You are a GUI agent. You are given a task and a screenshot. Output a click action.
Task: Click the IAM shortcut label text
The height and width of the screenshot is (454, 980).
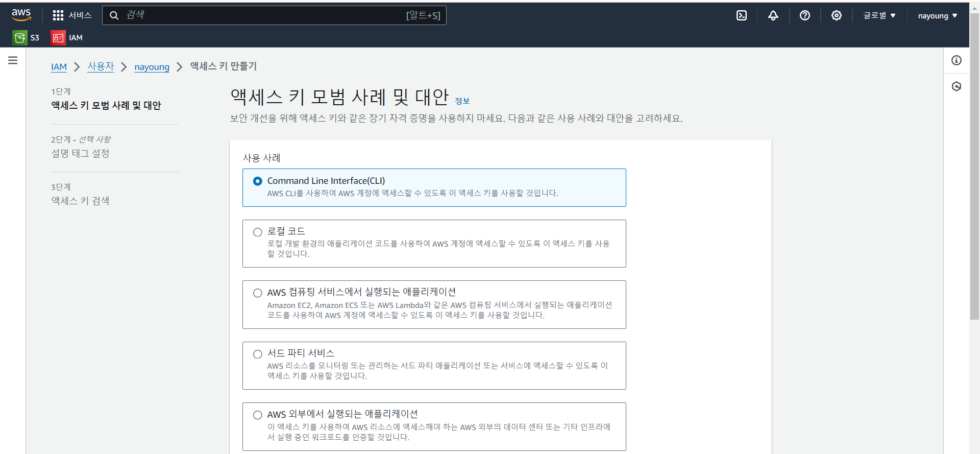(76, 38)
